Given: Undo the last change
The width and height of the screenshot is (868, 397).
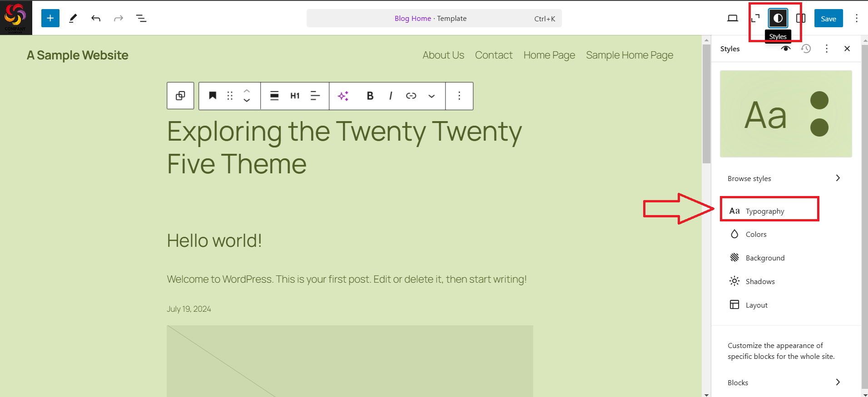Looking at the screenshot, I should click(96, 18).
